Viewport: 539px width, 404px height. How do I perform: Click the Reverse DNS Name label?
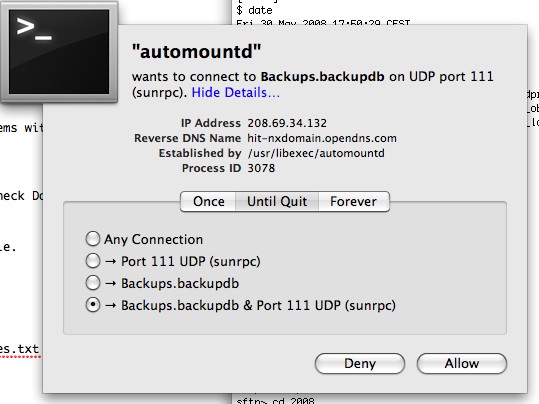[x=187, y=138]
